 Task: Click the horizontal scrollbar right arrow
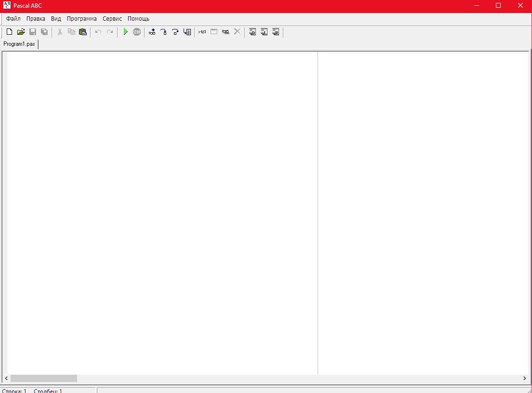pos(524,379)
